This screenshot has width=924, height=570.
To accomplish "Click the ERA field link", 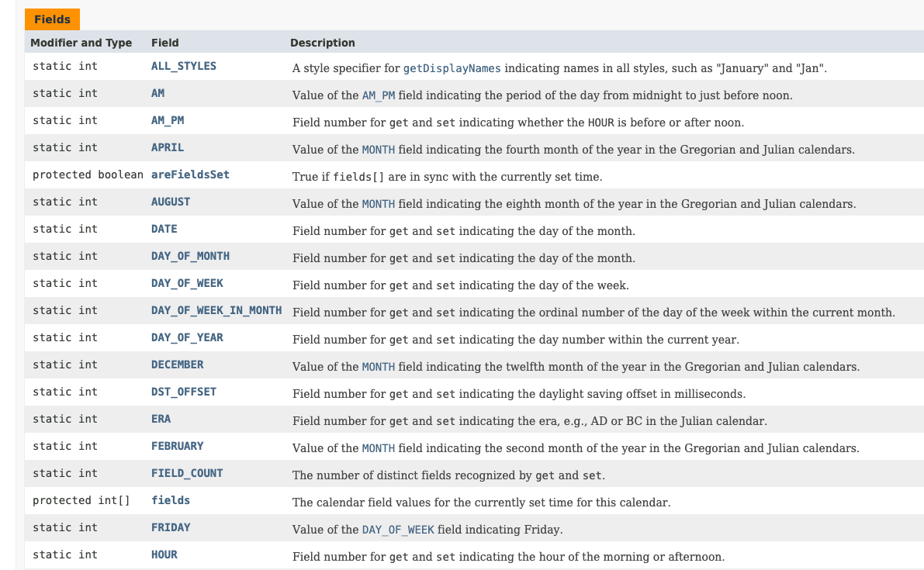I will tap(161, 419).
